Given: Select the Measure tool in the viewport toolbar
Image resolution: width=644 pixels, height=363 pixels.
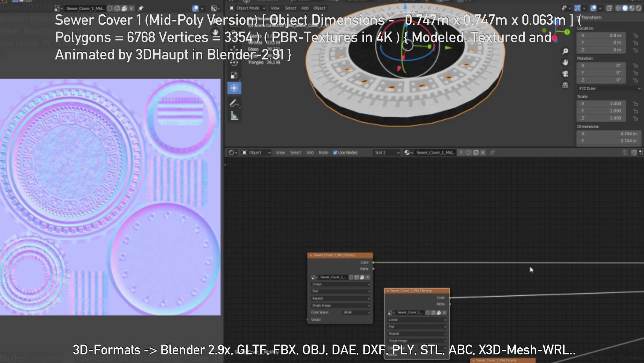Looking at the screenshot, I should click(x=234, y=116).
